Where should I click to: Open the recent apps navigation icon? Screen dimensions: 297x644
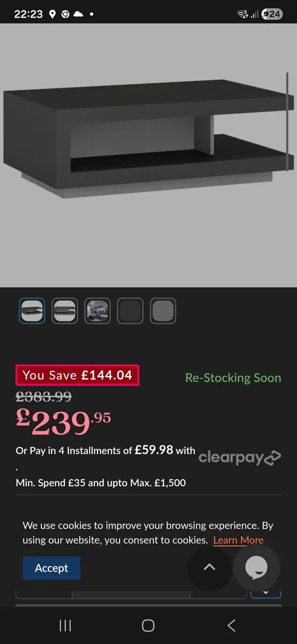(x=65, y=625)
